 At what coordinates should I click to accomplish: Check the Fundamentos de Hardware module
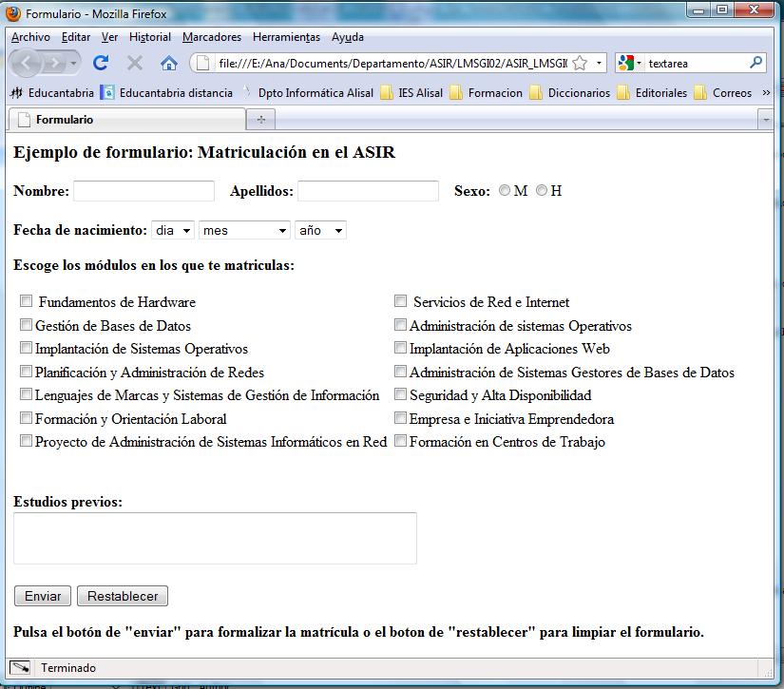(x=27, y=301)
